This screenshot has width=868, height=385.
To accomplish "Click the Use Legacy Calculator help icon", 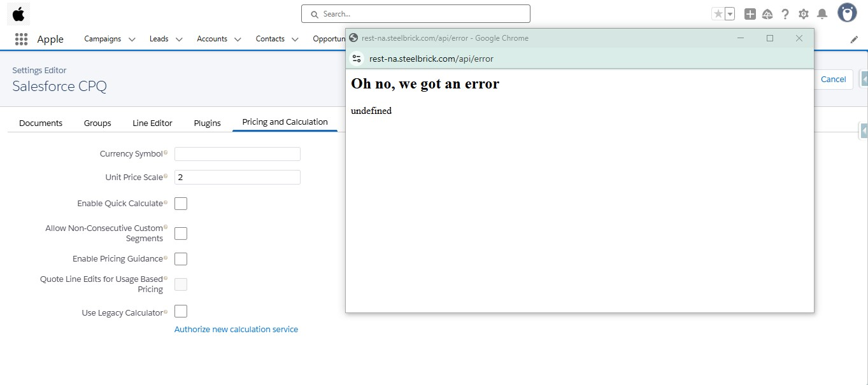I will pyautogui.click(x=166, y=312).
